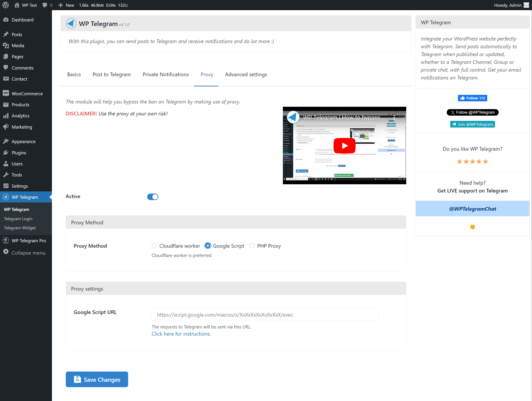Click the Comments menu icon
532x401 pixels.
6,67
